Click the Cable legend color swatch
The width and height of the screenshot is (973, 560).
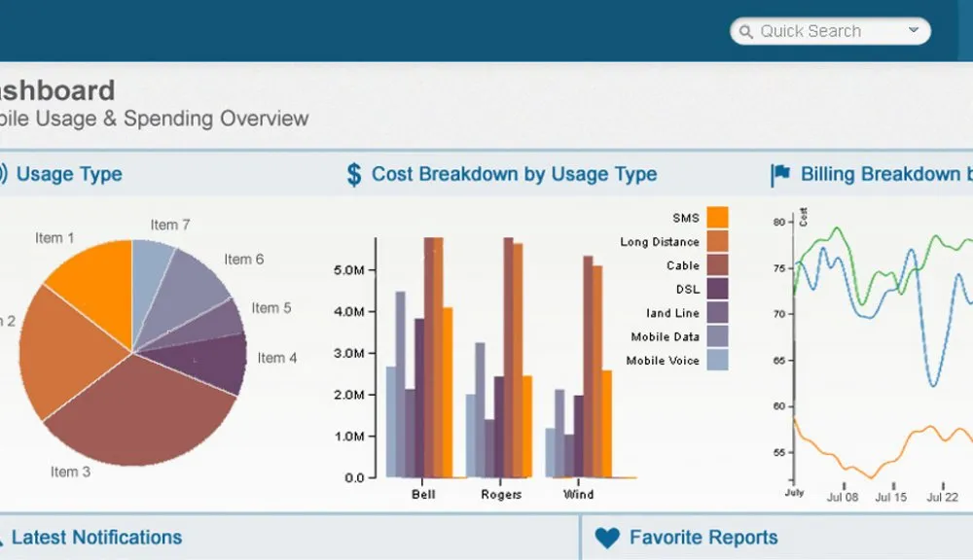click(717, 265)
